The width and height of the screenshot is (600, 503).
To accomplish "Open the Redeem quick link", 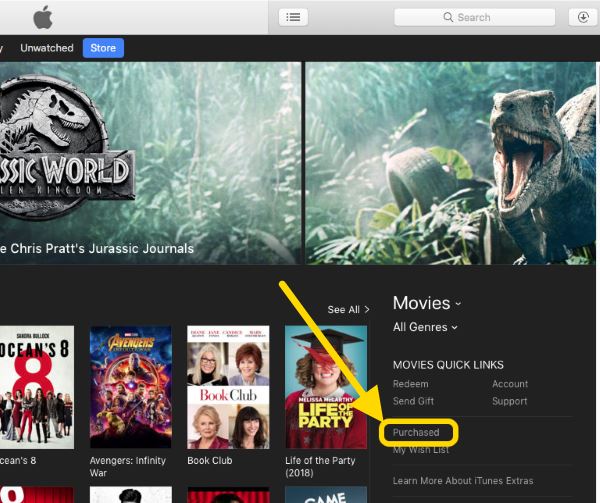I will click(411, 384).
